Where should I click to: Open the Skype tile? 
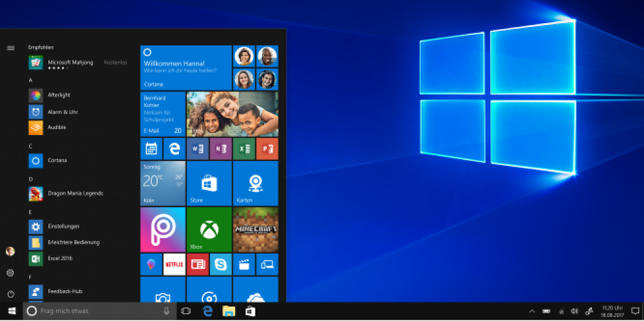click(220, 264)
